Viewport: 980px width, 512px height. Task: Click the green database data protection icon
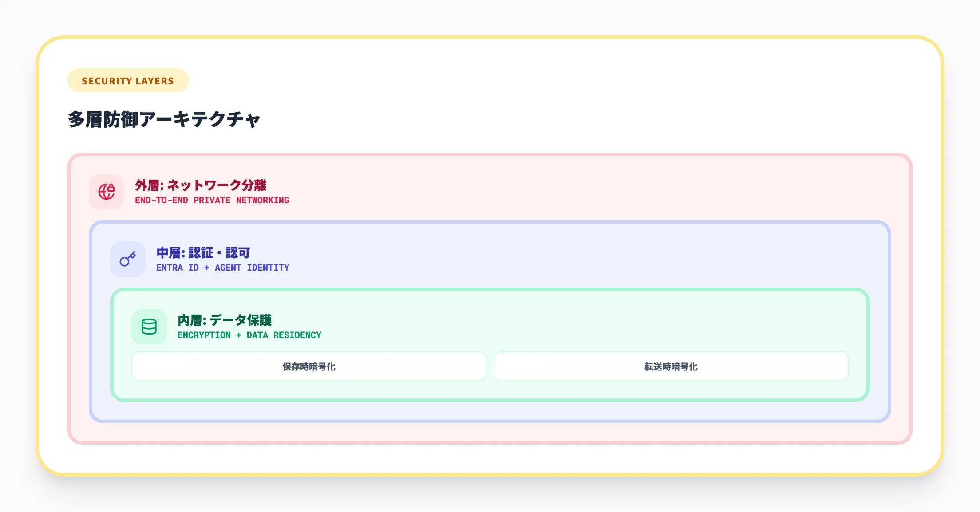point(149,327)
